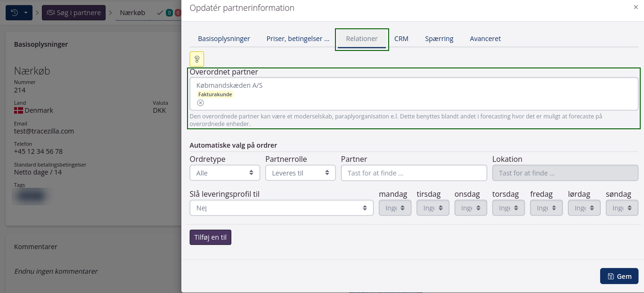The height and width of the screenshot is (293, 644).
Task: Click the save disk icon on the Gem button
Action: (612, 276)
